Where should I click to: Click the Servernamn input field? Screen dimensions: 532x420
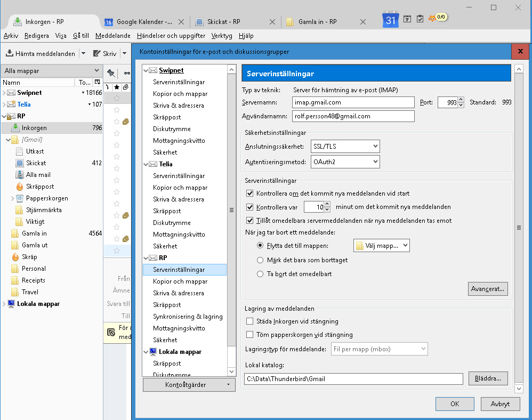point(353,102)
